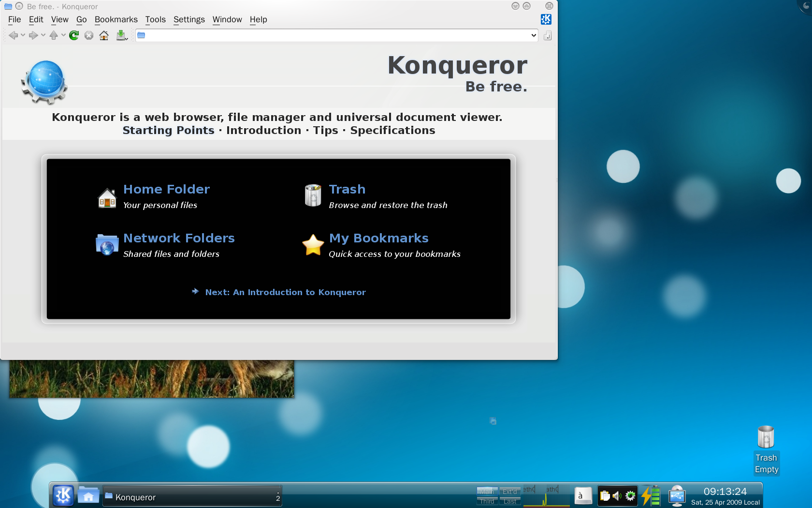The height and width of the screenshot is (508, 812).
Task: Click the gear update icon in system tray
Action: click(x=630, y=496)
